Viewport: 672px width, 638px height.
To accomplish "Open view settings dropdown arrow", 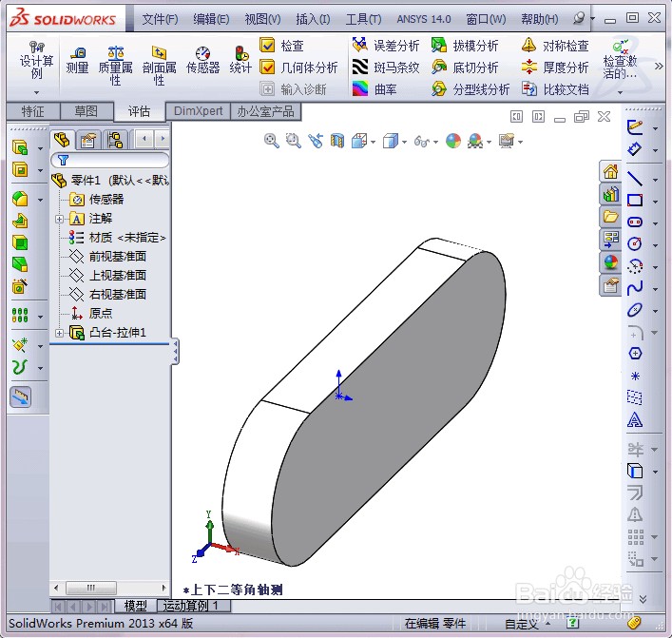I will click(520, 142).
